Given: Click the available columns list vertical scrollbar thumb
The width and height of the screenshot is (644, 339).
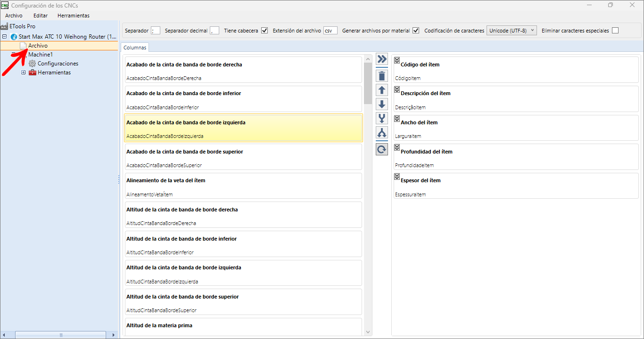Looking at the screenshot, I should coord(368,83).
